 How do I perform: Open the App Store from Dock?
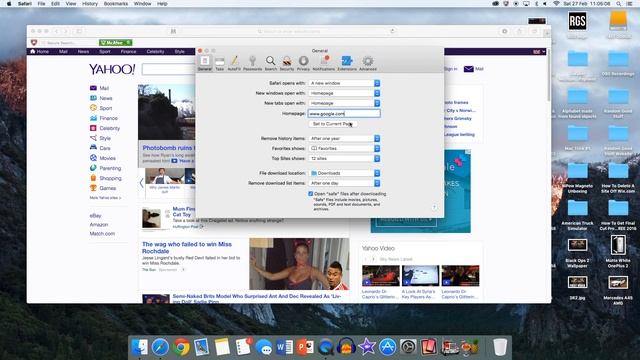click(387, 347)
